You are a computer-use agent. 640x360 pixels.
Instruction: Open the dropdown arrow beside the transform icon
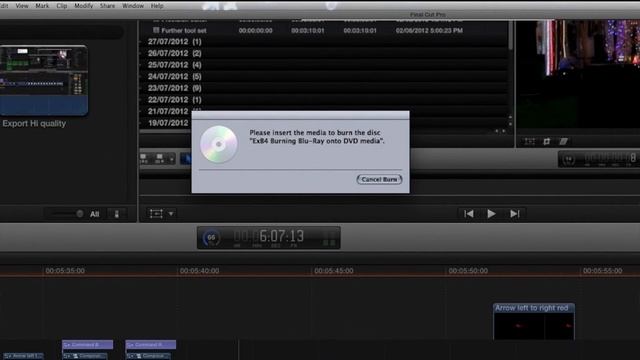tap(171, 213)
